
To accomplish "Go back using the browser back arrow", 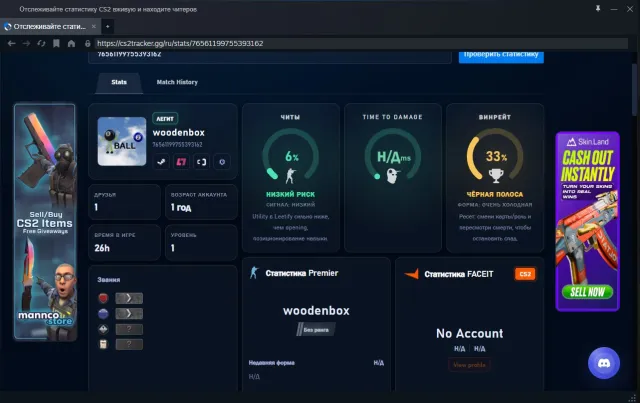I will coord(11,43).
